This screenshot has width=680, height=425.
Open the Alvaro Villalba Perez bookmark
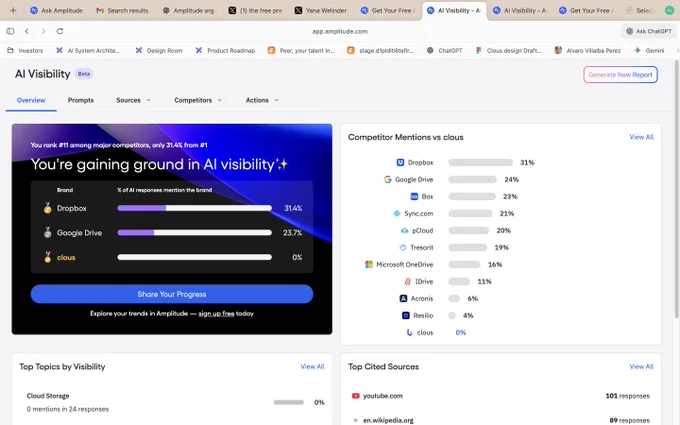[588, 50]
